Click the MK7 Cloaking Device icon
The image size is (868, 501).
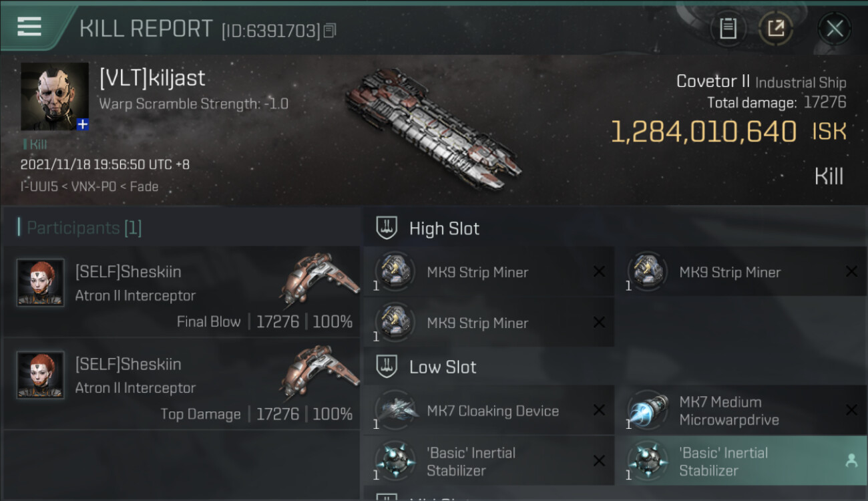(x=396, y=410)
